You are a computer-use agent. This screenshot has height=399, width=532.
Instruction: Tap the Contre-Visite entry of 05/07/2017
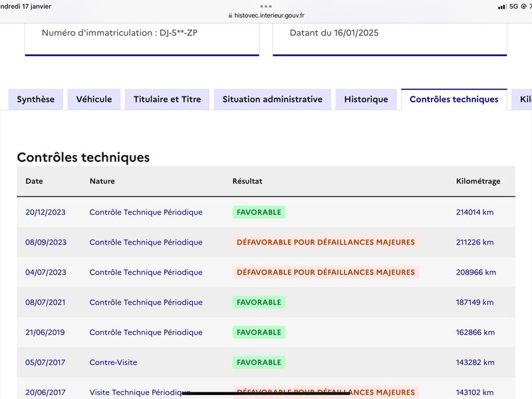(x=113, y=362)
